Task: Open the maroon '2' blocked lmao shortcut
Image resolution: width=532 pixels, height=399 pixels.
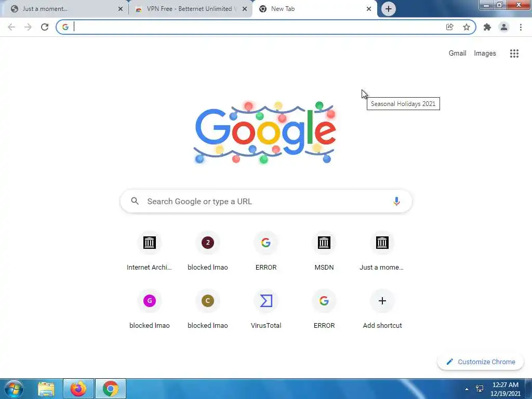Action: 208,251
